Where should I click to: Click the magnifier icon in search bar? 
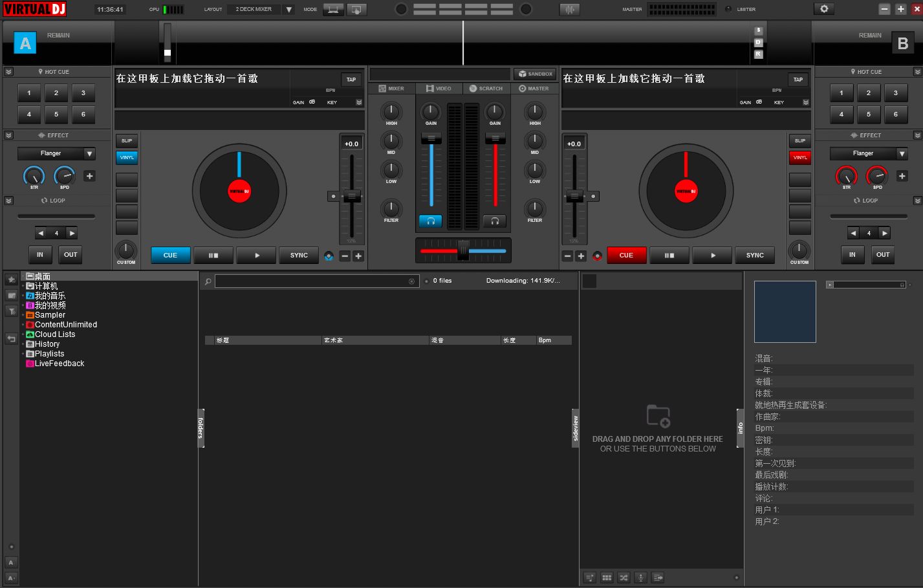click(208, 281)
